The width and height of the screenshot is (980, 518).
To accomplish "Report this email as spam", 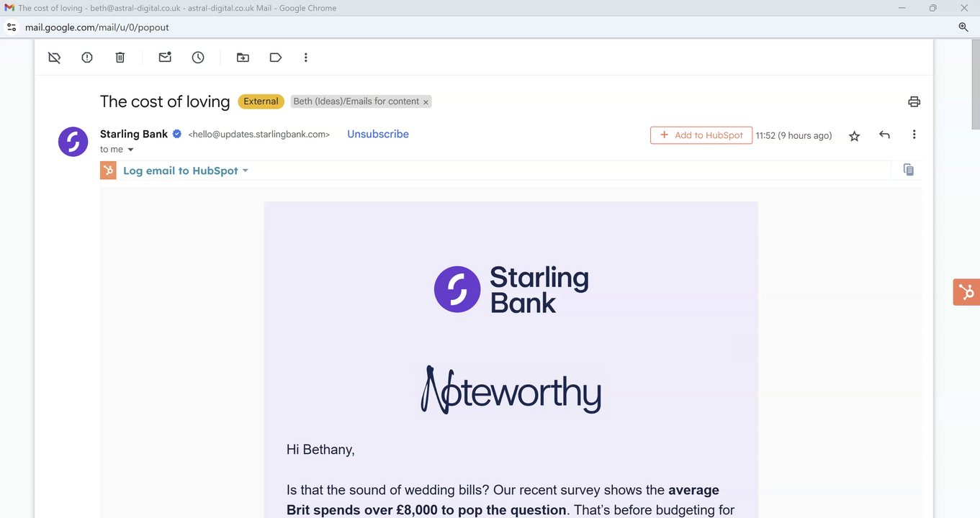I will tap(87, 58).
